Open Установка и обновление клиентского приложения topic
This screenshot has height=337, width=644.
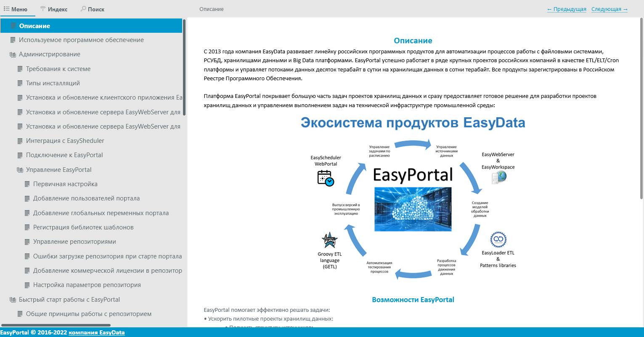pyautogui.click(x=104, y=97)
